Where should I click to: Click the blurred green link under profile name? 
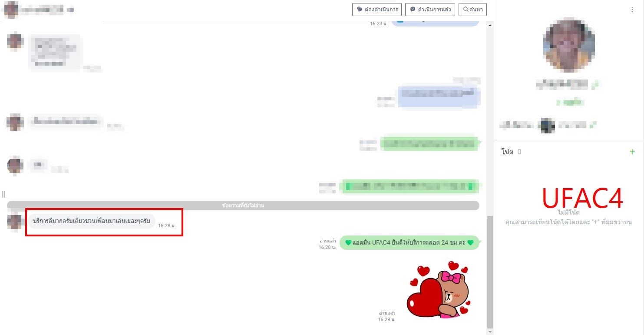[568, 103]
